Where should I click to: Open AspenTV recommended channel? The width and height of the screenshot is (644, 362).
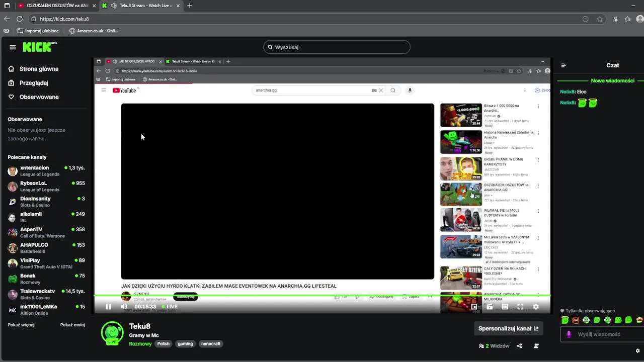point(46,232)
